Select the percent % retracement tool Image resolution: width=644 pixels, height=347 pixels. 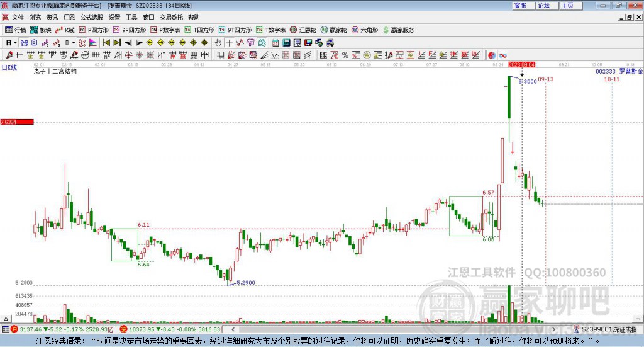(345, 55)
